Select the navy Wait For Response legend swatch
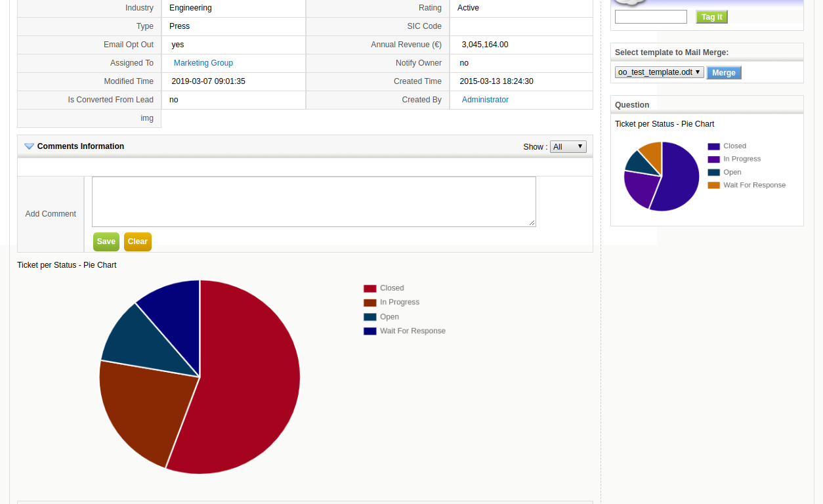 [369, 331]
